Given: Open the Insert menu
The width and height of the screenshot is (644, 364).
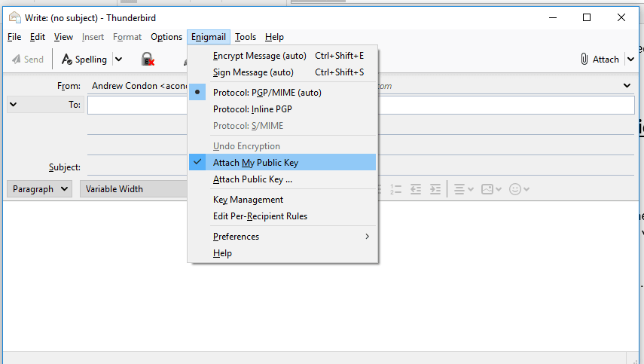Looking at the screenshot, I should pyautogui.click(x=93, y=37).
